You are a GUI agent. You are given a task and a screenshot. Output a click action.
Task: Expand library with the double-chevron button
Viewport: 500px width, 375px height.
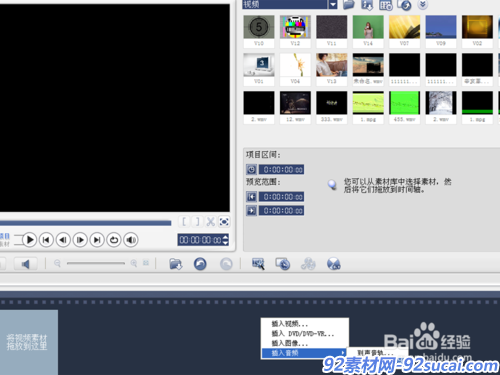pos(422,4)
